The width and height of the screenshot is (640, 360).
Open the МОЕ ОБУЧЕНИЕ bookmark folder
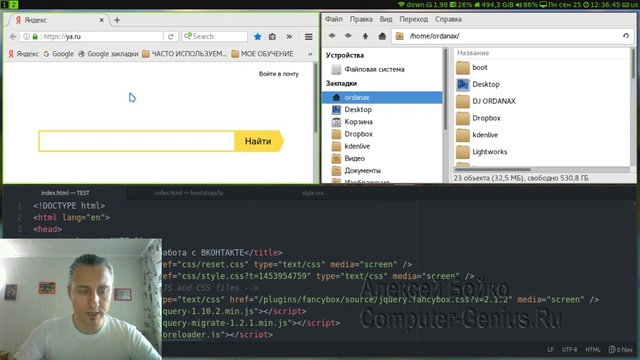262,54
